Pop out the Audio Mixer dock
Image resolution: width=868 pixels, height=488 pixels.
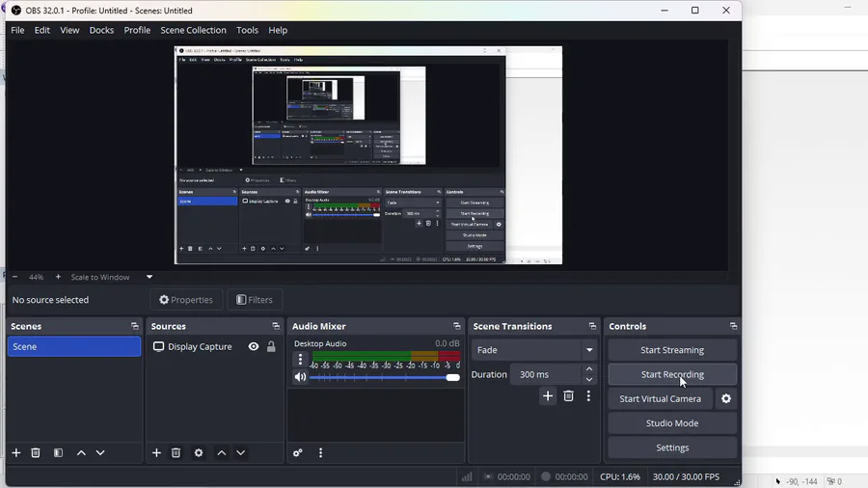457,326
